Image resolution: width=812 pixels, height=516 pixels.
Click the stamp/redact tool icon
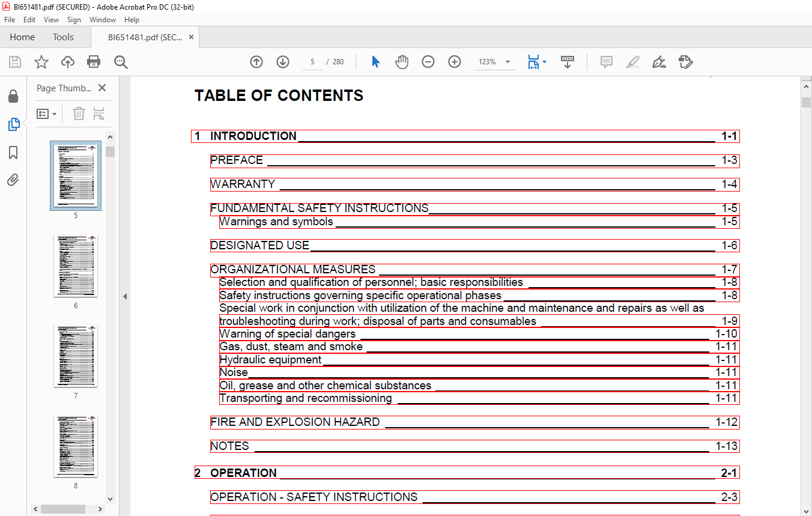(686, 62)
